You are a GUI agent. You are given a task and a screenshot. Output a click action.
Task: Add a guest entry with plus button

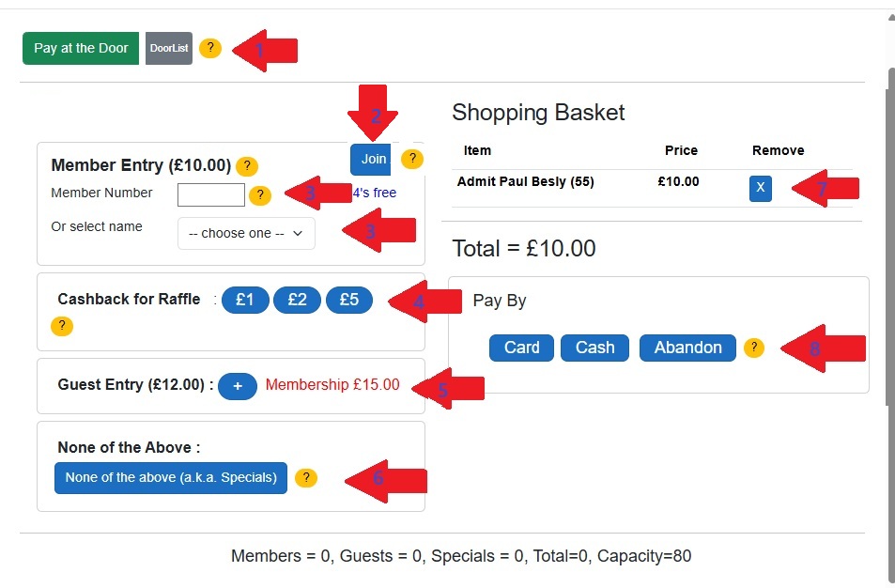238,386
